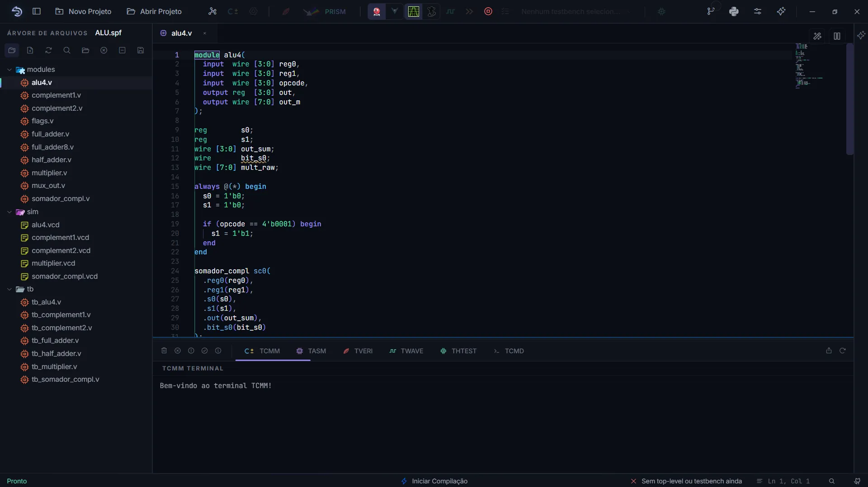Image resolution: width=868 pixels, height=487 pixels.
Task: Toggle the success checkmark filter in terminal
Action: 204,351
